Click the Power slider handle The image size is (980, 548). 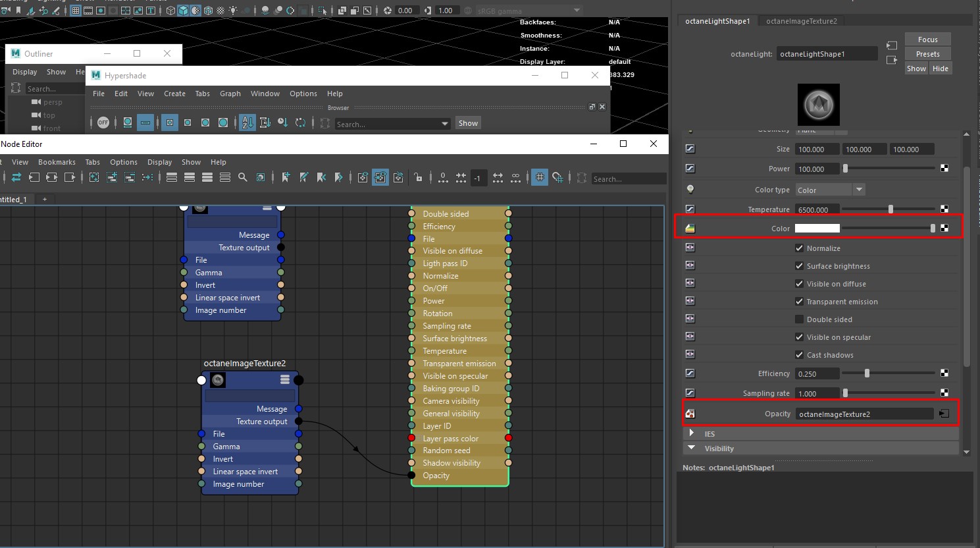point(846,169)
